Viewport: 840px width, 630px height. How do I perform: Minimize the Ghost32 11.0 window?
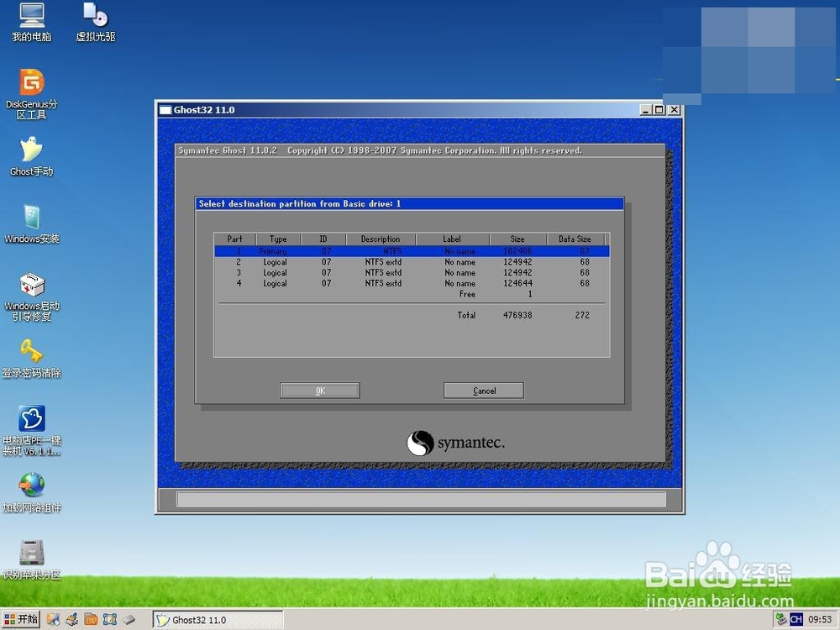646,110
